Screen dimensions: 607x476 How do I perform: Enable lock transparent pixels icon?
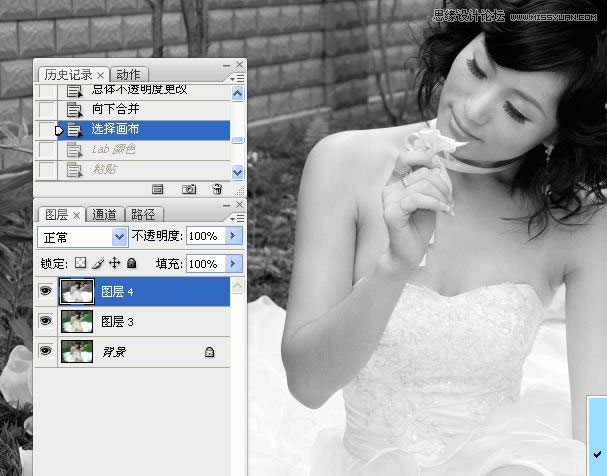coord(81,264)
